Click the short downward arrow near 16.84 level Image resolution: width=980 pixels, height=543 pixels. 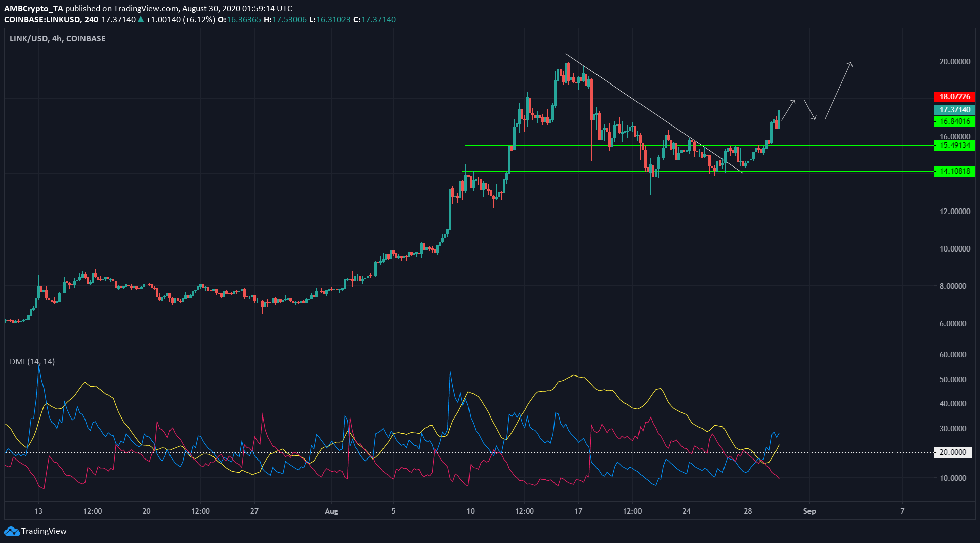pyautogui.click(x=809, y=110)
